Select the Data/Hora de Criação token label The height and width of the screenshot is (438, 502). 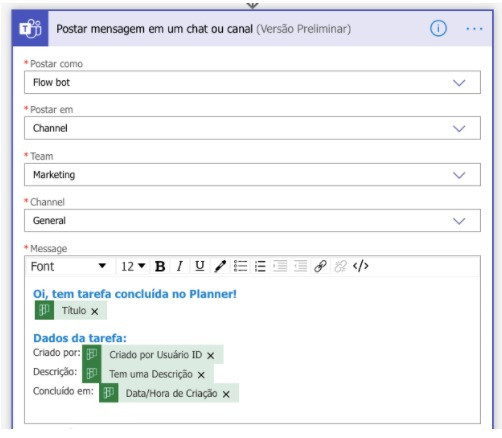point(171,393)
